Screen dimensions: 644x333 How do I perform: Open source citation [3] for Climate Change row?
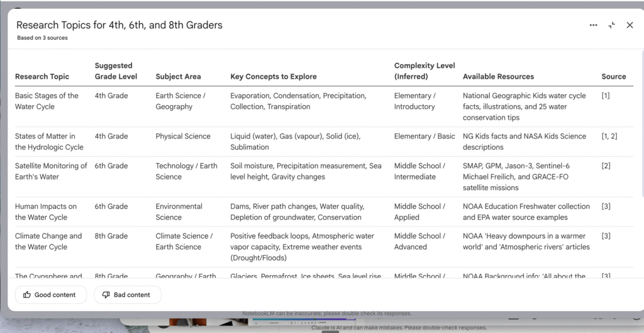tap(607, 236)
